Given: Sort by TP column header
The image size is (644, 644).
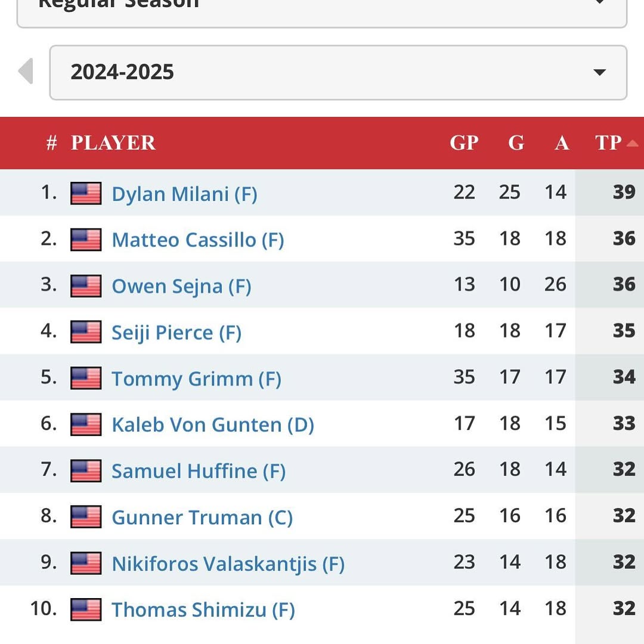Looking at the screenshot, I should click(x=609, y=143).
